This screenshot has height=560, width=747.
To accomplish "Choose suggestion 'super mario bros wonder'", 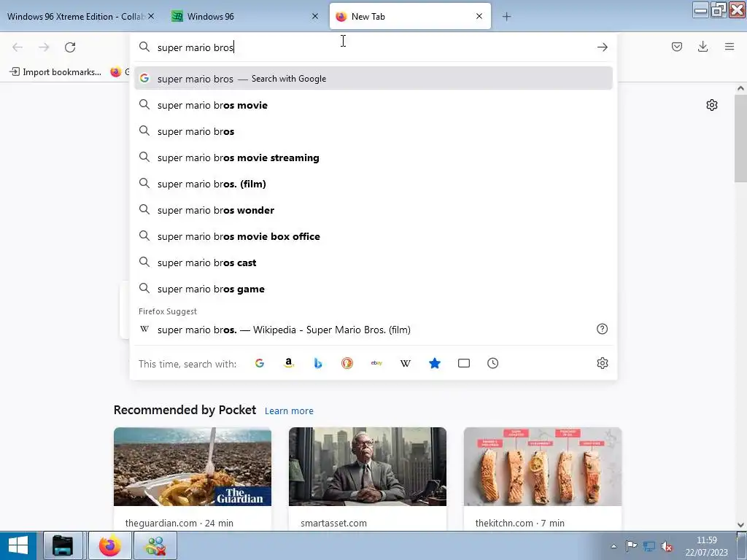I will tap(373, 210).
